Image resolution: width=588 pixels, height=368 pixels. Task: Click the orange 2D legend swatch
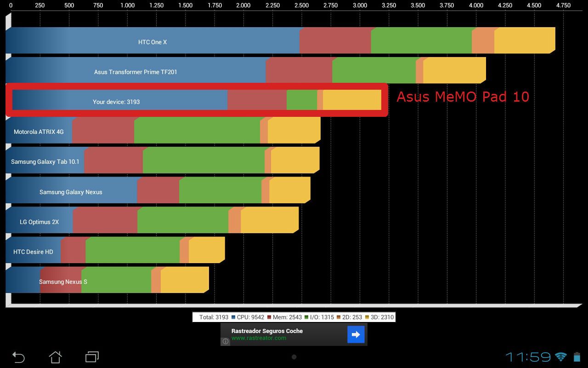339,317
